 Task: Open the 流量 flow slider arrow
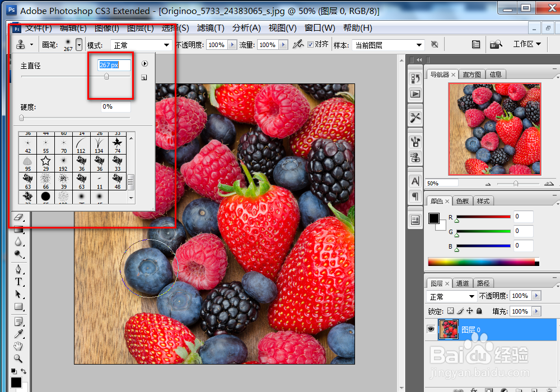(283, 45)
